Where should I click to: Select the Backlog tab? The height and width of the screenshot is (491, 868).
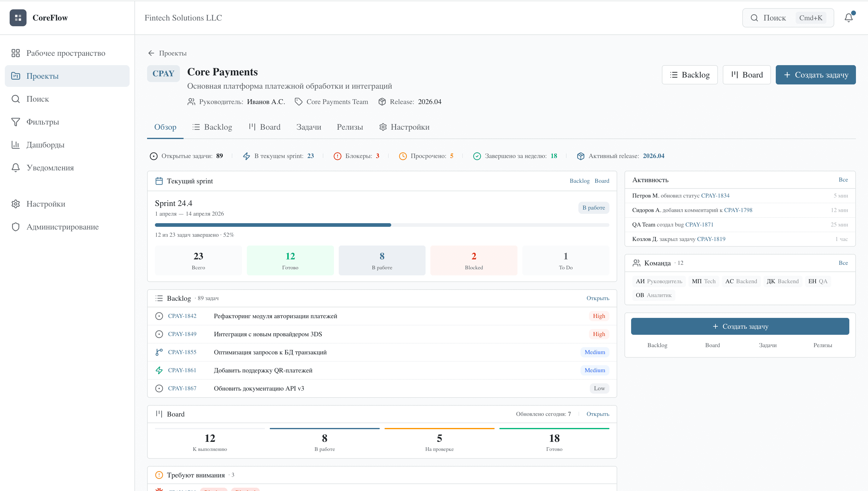tap(212, 127)
